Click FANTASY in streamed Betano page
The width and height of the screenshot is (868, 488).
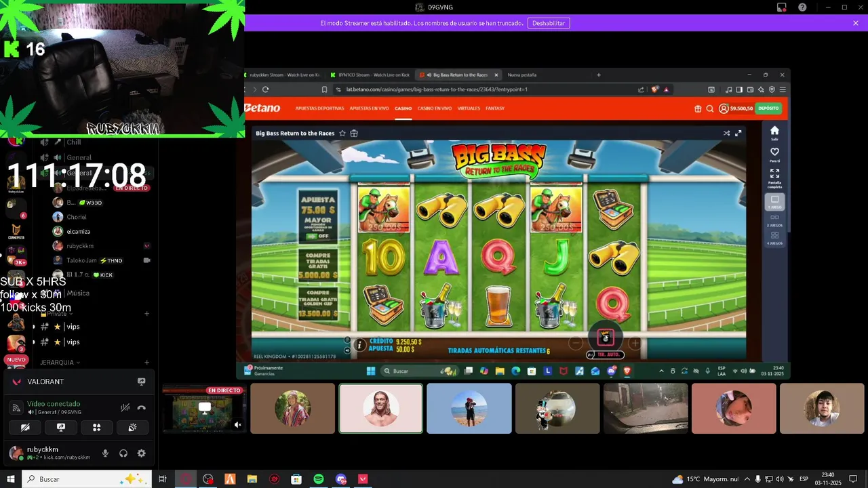(x=495, y=108)
